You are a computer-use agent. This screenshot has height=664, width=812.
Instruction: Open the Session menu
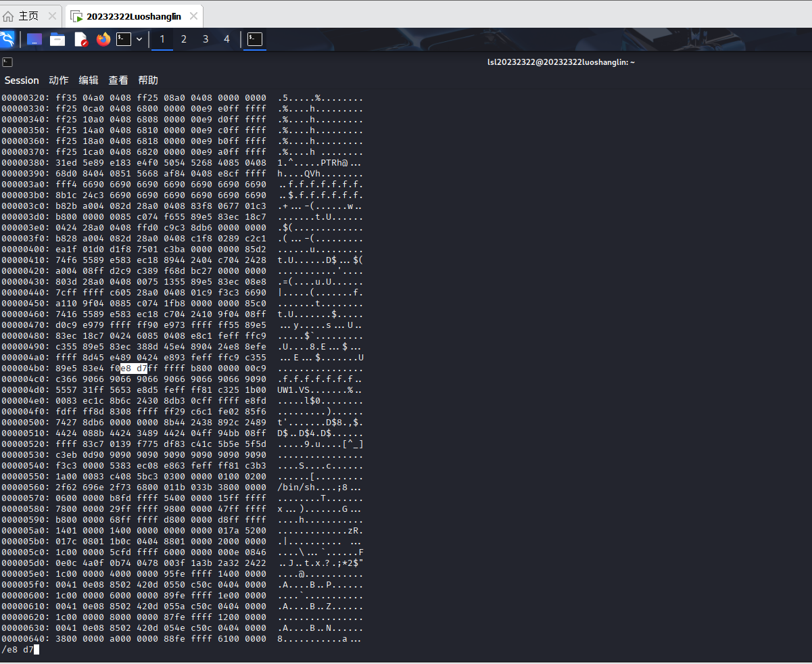[22, 80]
